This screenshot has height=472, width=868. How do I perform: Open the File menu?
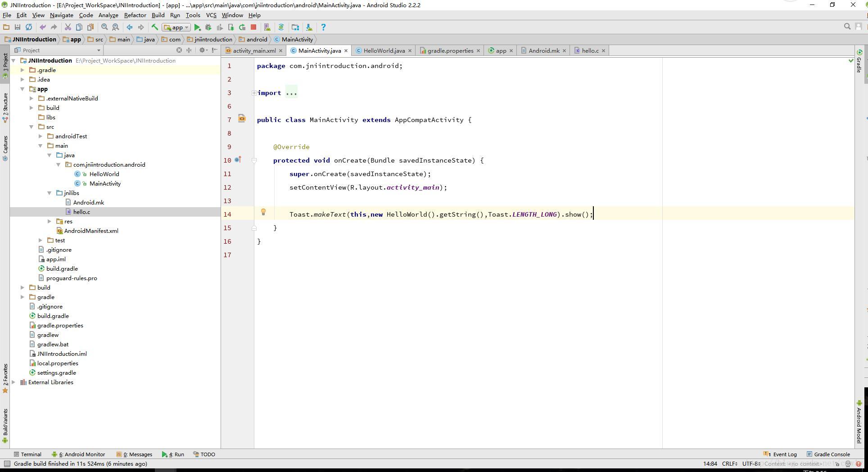click(x=7, y=15)
